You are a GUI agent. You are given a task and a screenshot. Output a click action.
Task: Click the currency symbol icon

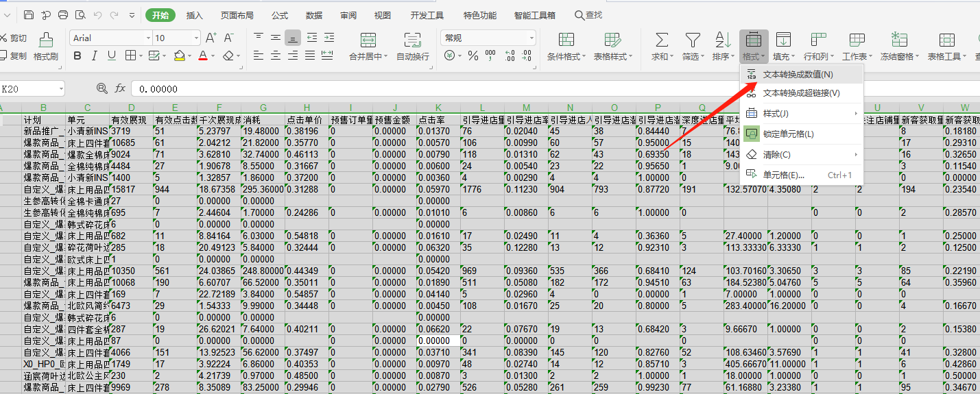coord(450,56)
